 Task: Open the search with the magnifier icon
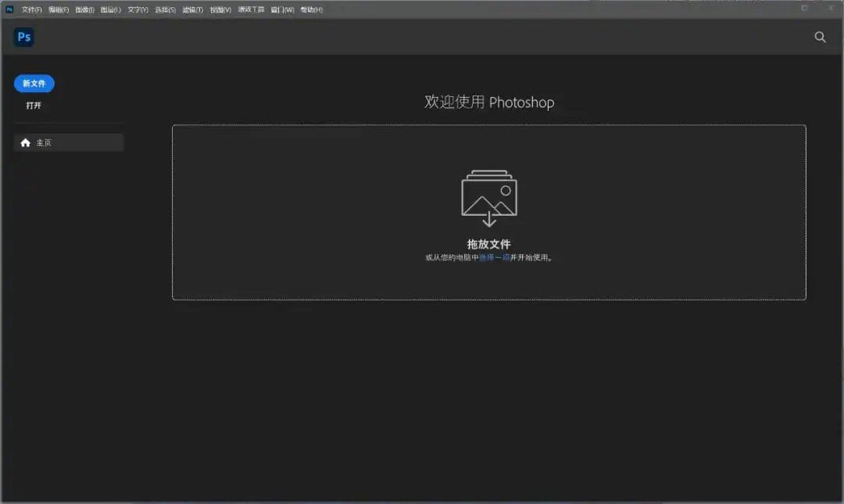pyautogui.click(x=820, y=37)
